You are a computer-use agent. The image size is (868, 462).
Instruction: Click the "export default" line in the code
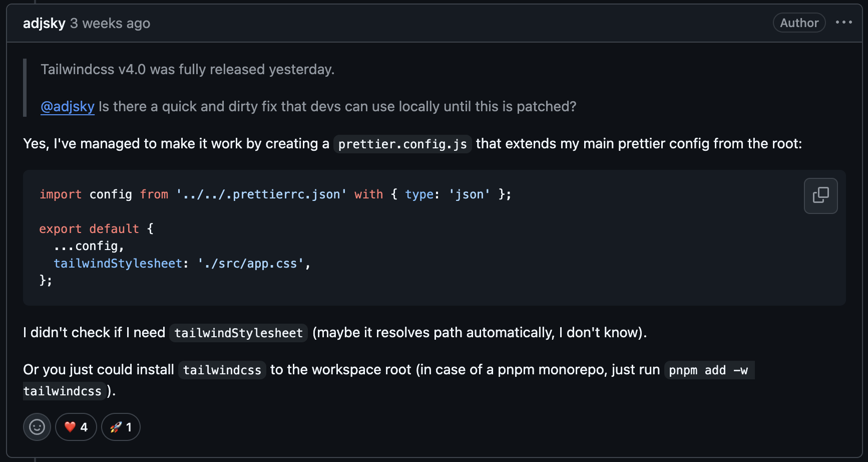[x=89, y=228]
